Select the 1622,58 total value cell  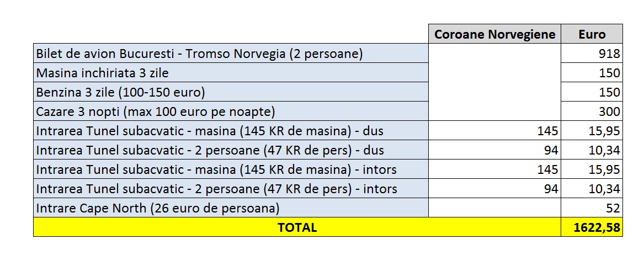click(x=592, y=227)
